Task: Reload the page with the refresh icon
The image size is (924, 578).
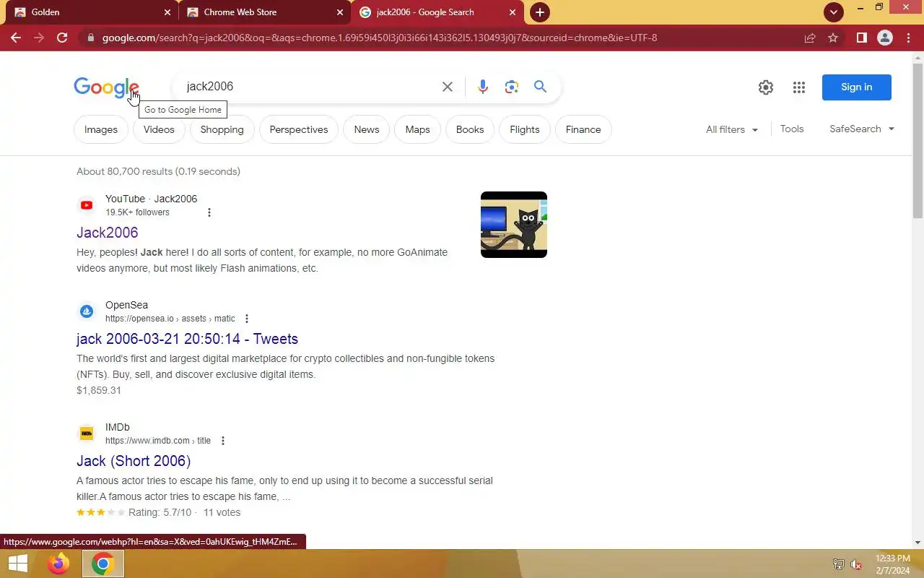Action: pos(62,38)
